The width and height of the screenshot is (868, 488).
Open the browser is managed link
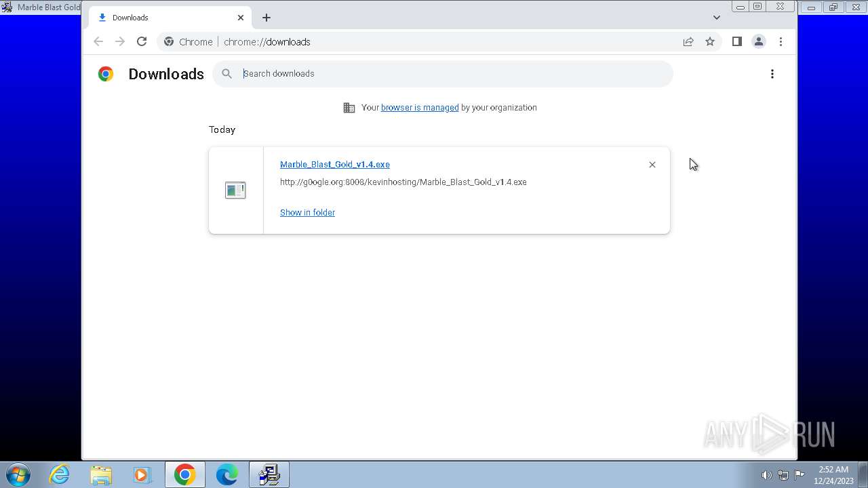point(420,108)
